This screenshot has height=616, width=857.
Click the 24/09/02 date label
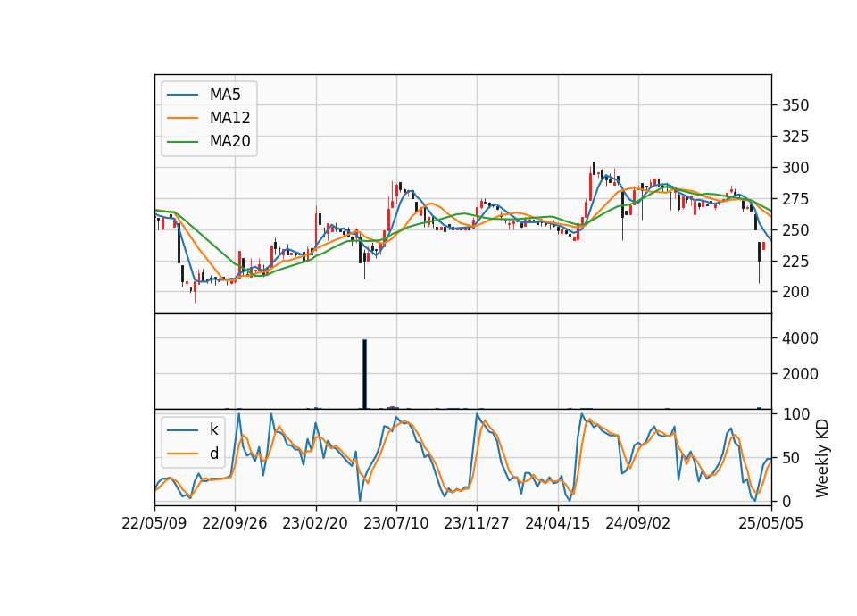tap(637, 523)
